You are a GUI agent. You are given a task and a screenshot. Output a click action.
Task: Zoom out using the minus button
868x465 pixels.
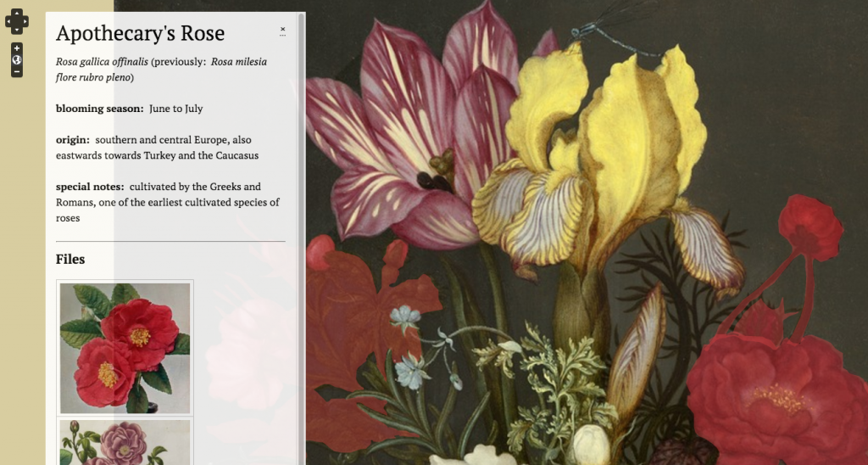point(17,71)
